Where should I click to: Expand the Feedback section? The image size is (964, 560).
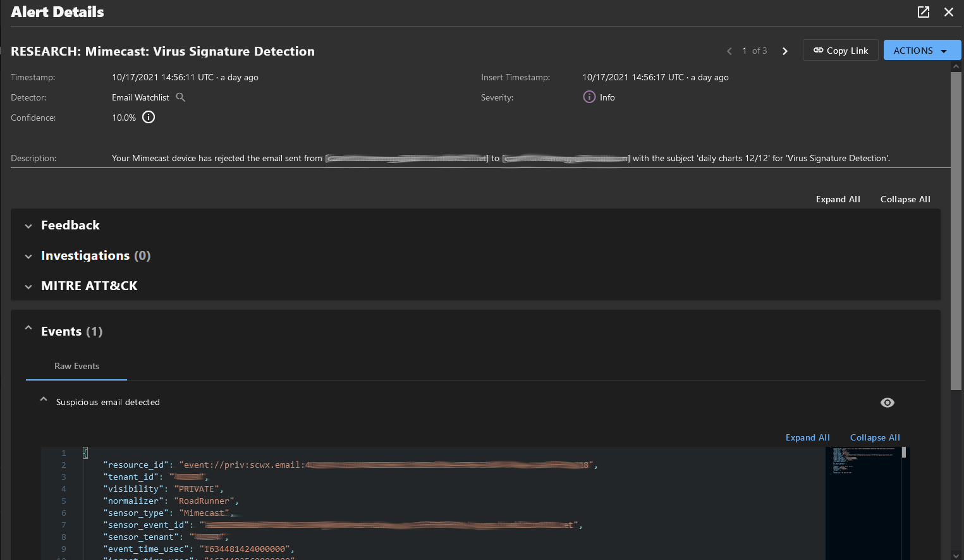coord(28,226)
